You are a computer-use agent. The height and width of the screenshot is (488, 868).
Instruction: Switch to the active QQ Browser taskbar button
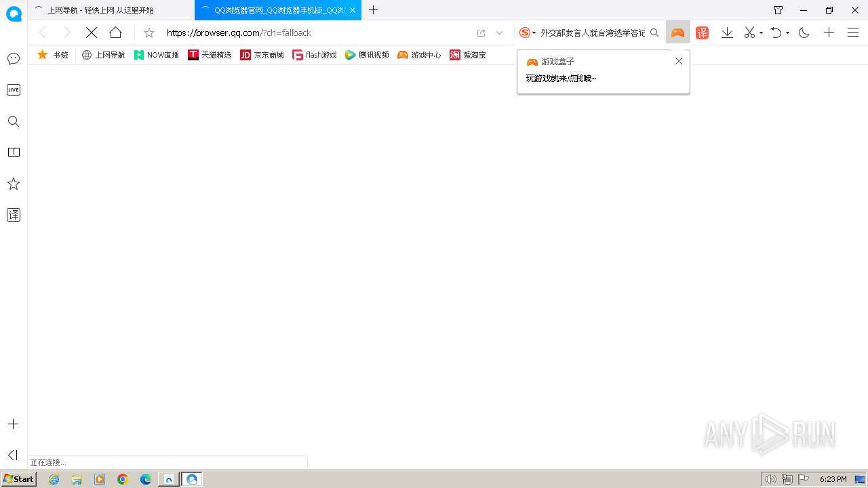pos(192,479)
